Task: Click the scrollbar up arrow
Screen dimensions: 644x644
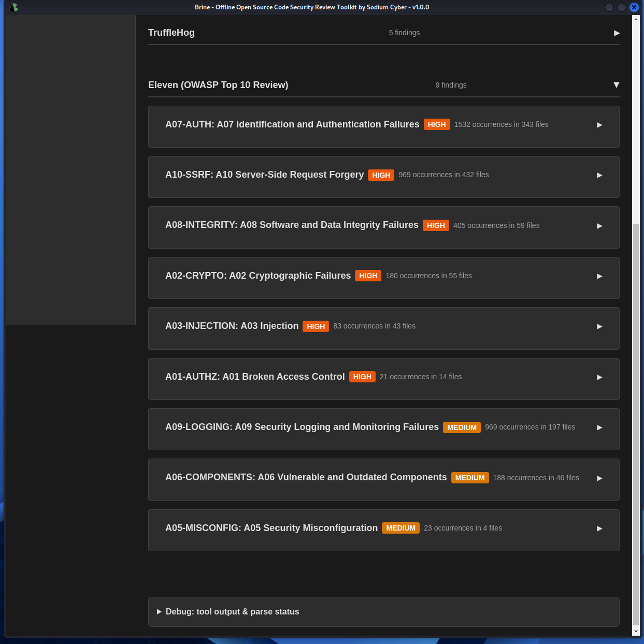Action: pyautogui.click(x=636, y=19)
